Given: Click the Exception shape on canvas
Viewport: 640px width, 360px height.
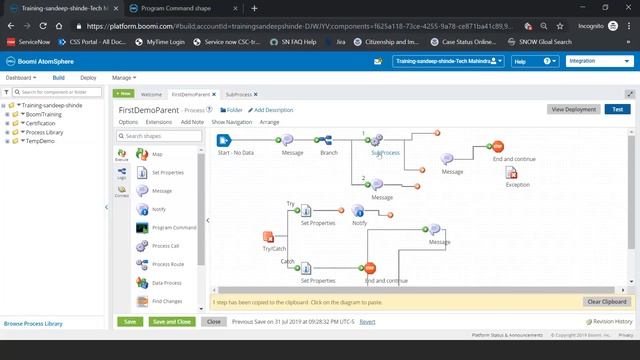Looking at the screenshot, I should 511,173.
